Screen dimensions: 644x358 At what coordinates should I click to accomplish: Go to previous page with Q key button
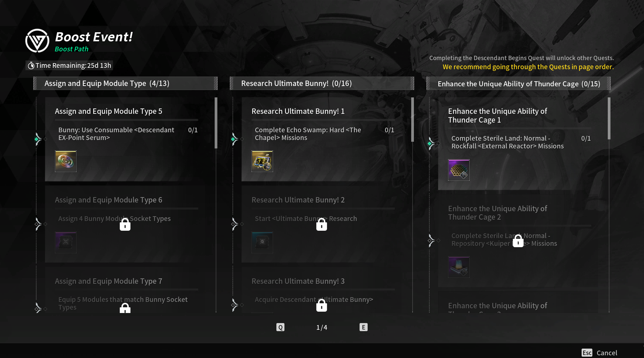point(280,327)
